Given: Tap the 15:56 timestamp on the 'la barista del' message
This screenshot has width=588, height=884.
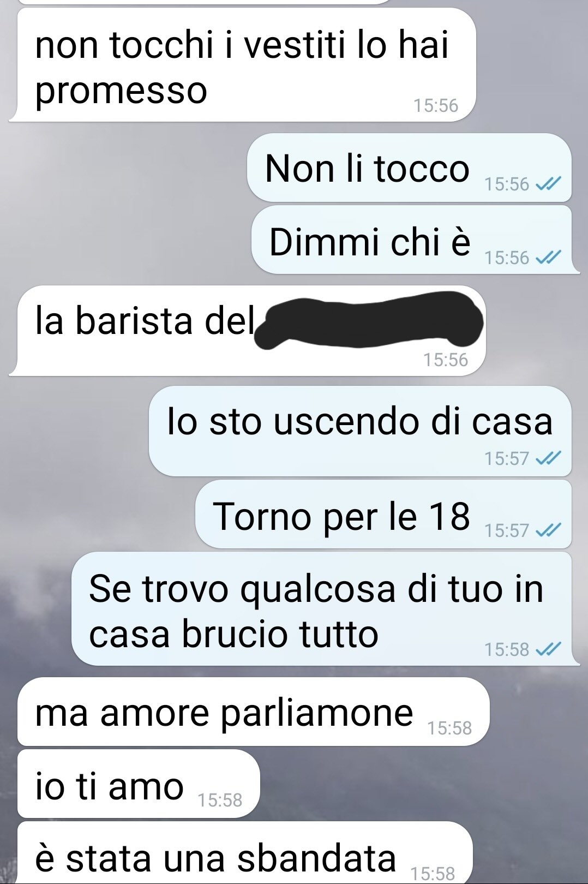Looking at the screenshot, I should pos(446,360).
